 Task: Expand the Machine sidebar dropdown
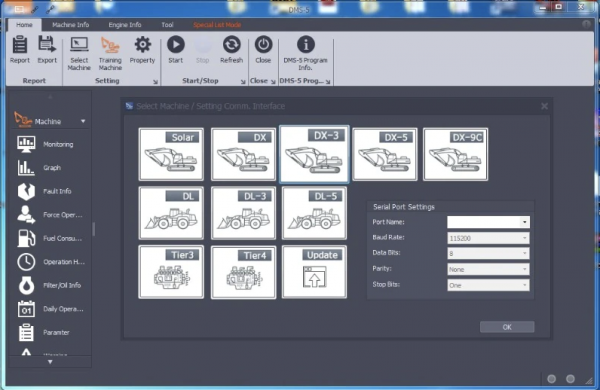tap(83, 121)
